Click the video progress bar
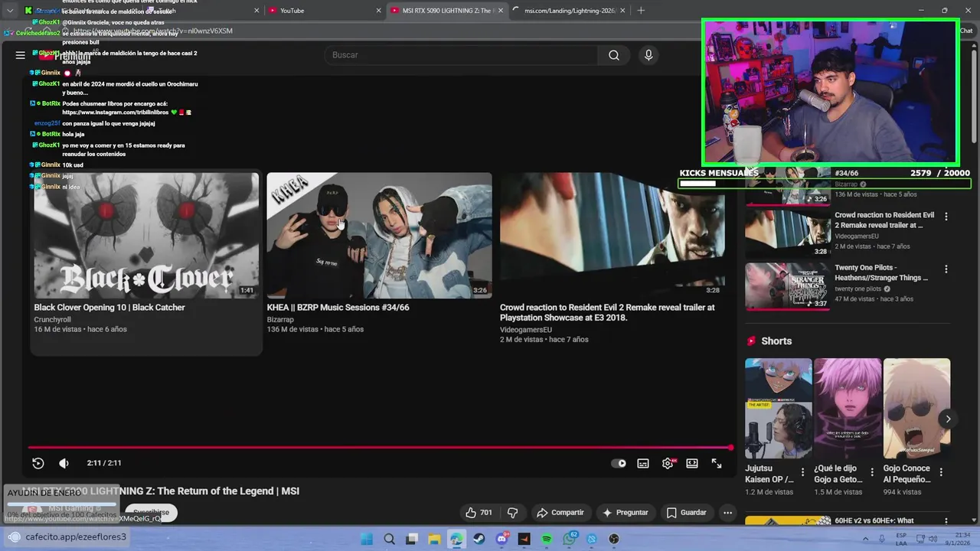Image resolution: width=980 pixels, height=551 pixels. click(381, 448)
